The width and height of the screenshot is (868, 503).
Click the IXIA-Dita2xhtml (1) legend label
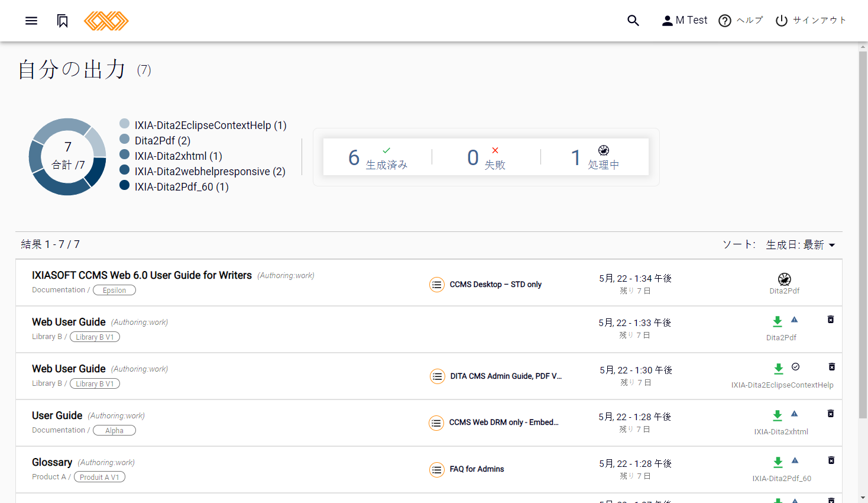[179, 156]
